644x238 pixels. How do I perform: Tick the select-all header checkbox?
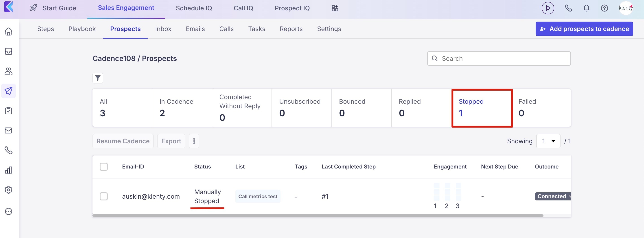click(x=103, y=167)
